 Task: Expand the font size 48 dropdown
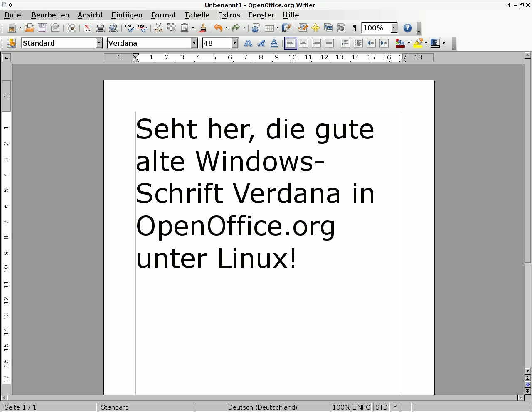coord(235,43)
